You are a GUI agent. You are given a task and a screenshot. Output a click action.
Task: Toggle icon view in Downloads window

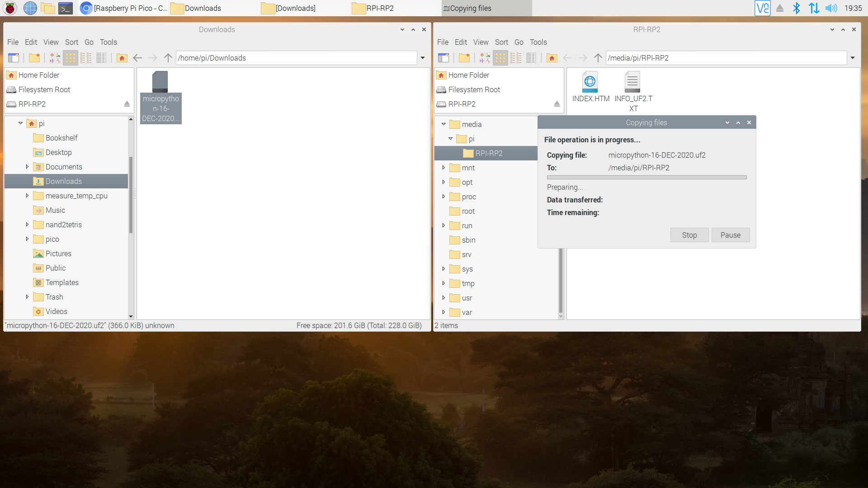pyautogui.click(x=71, y=58)
